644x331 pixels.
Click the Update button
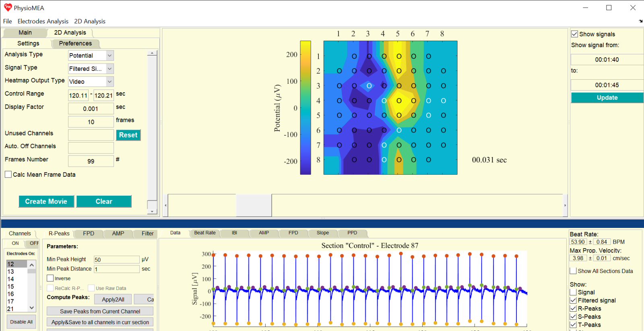tap(607, 97)
